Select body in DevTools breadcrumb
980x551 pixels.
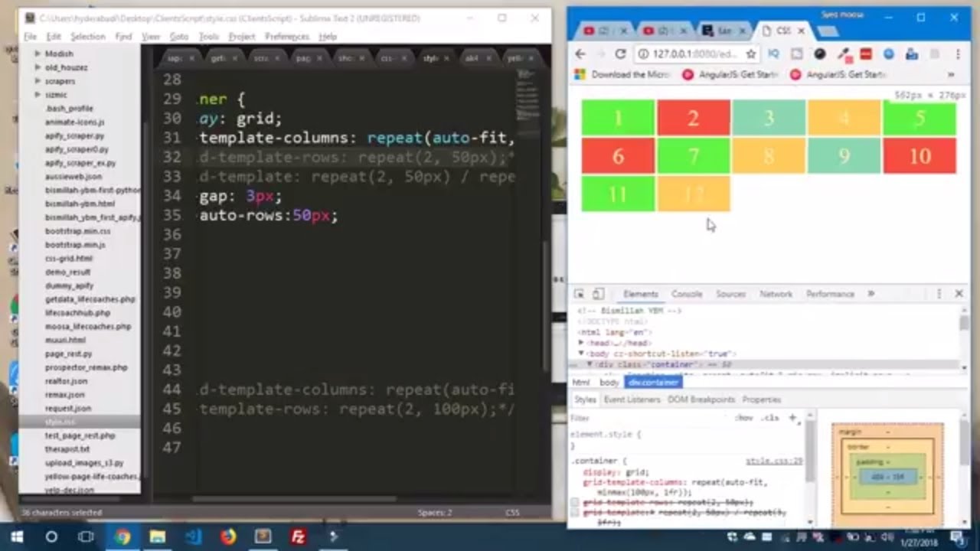609,383
